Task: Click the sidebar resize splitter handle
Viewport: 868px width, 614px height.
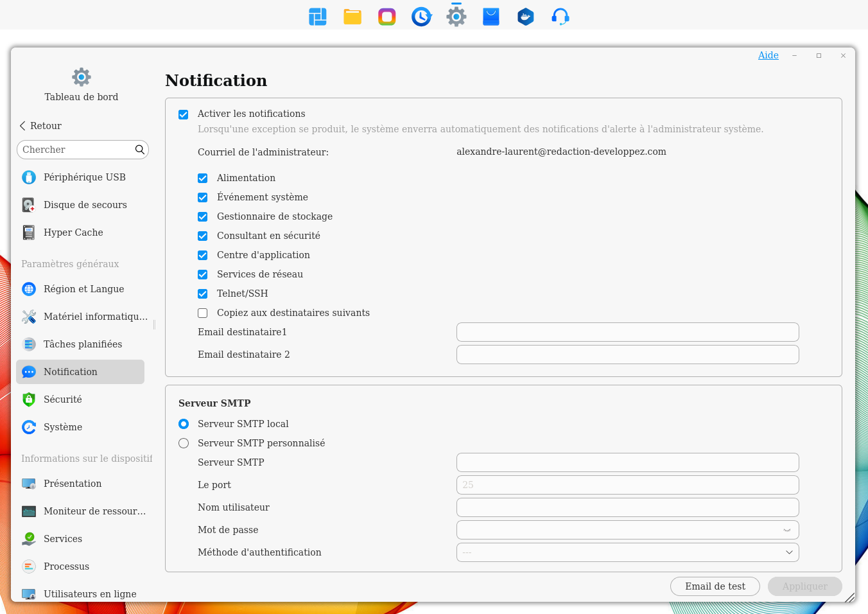Action: click(155, 325)
